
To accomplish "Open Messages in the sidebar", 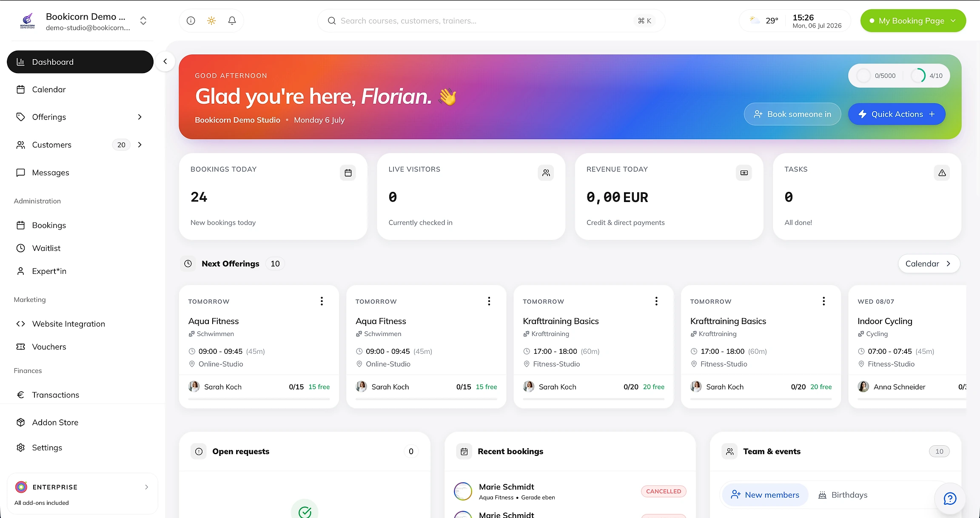I will pos(80,172).
